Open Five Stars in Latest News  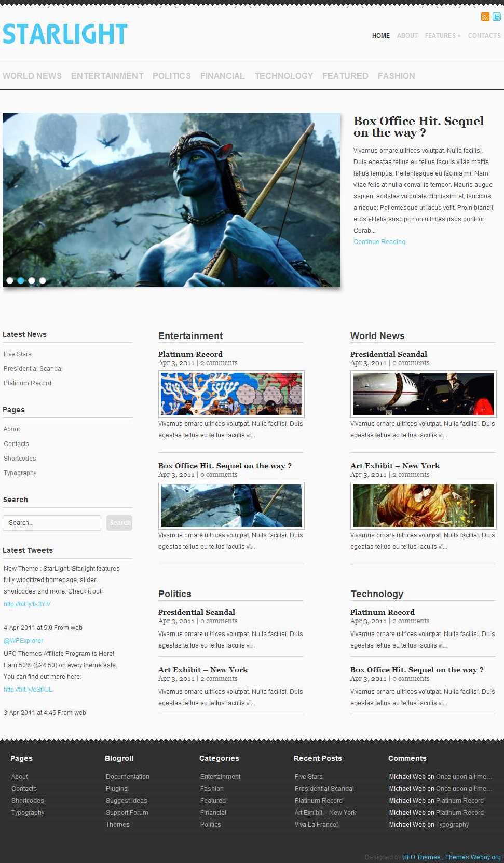click(18, 354)
